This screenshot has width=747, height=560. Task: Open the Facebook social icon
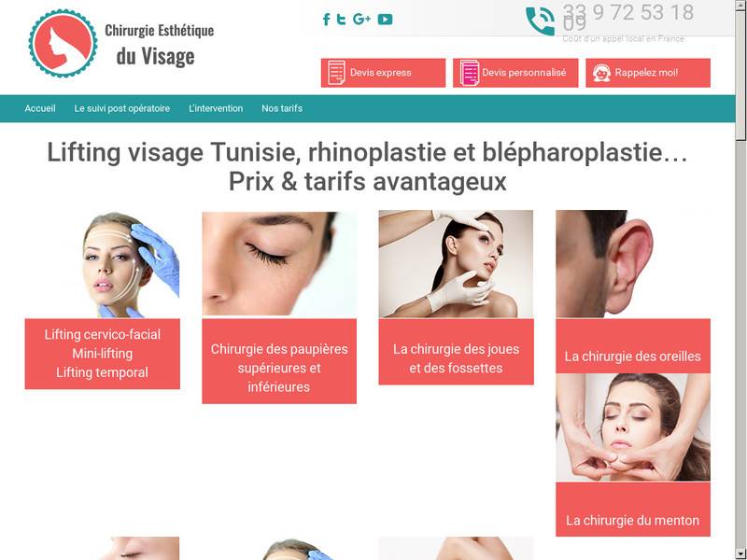pos(326,19)
